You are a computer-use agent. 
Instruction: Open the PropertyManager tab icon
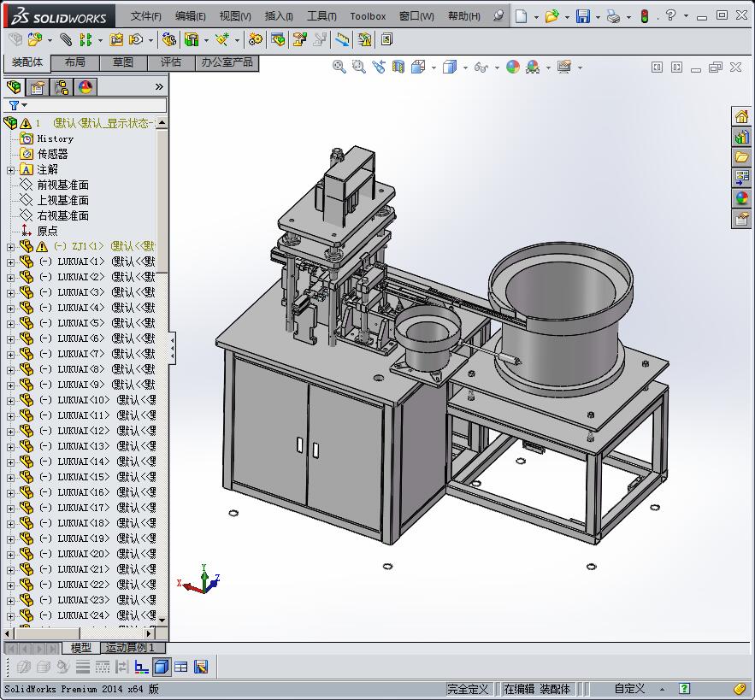[x=38, y=87]
